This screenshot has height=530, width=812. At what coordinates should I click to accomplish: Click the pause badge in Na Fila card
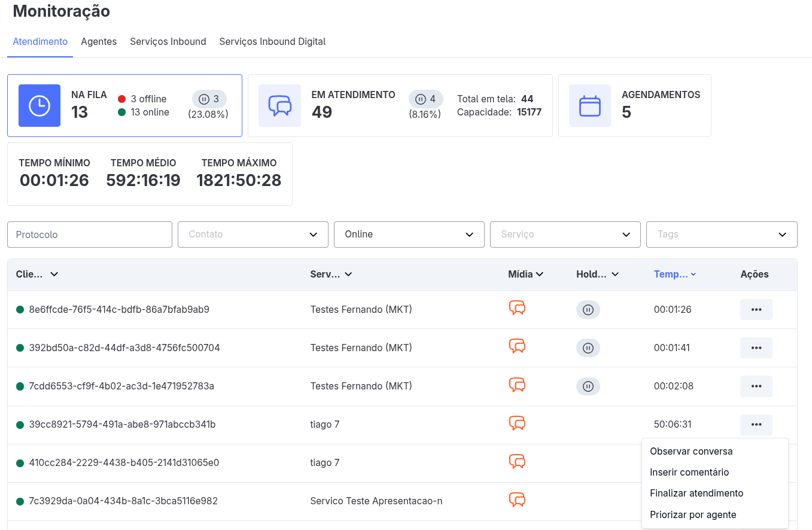coord(209,99)
